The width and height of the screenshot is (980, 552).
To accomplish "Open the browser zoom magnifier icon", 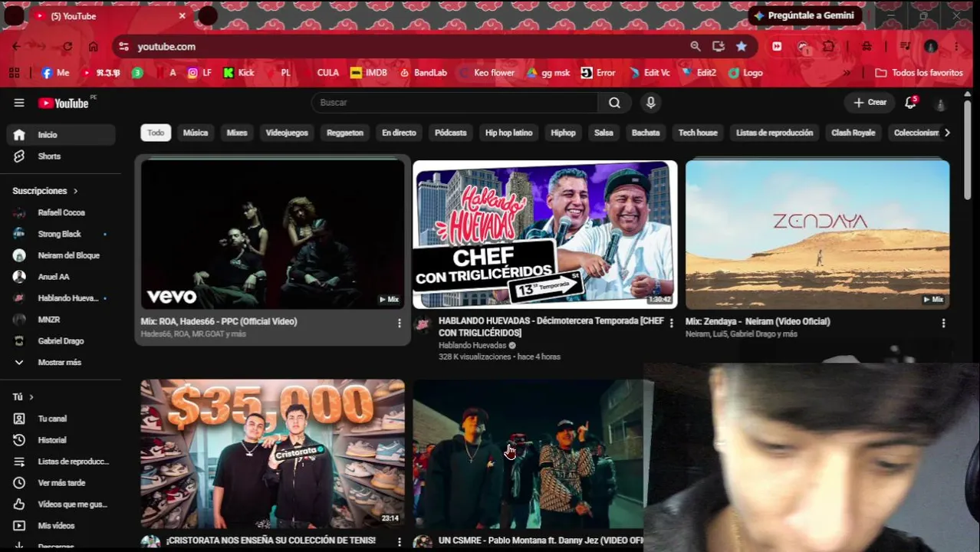I will [x=696, y=47].
